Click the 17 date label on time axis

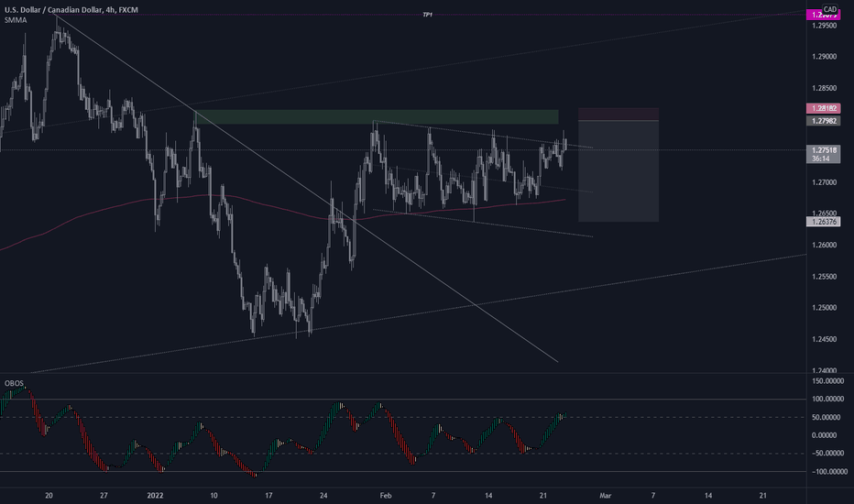click(268, 496)
